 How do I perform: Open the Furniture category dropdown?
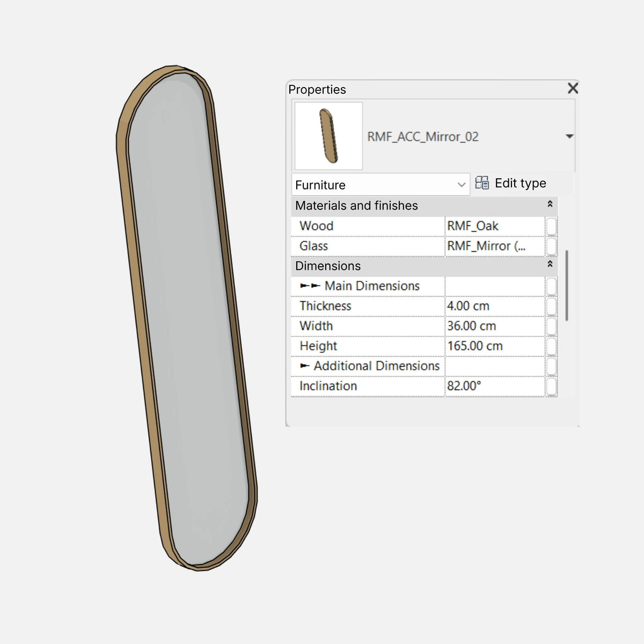click(381, 185)
